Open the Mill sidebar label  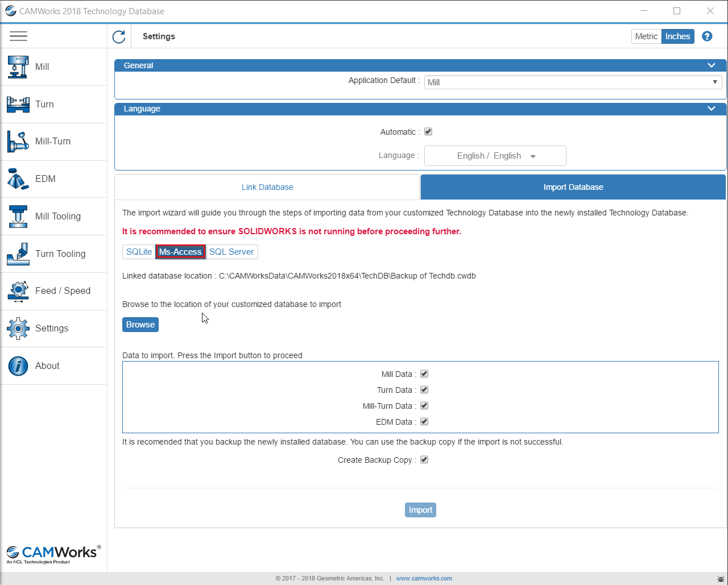[x=42, y=67]
